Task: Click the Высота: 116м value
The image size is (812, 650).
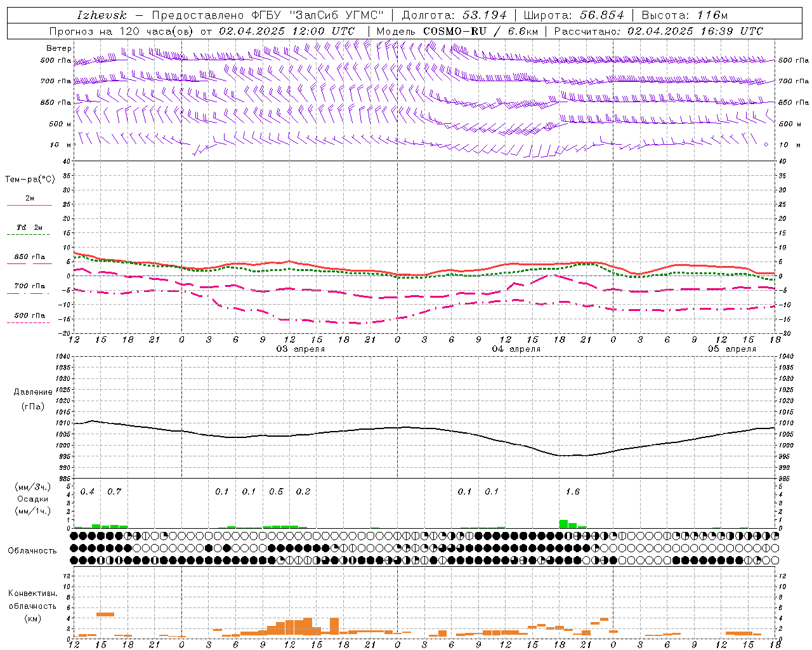Action: [x=684, y=15]
